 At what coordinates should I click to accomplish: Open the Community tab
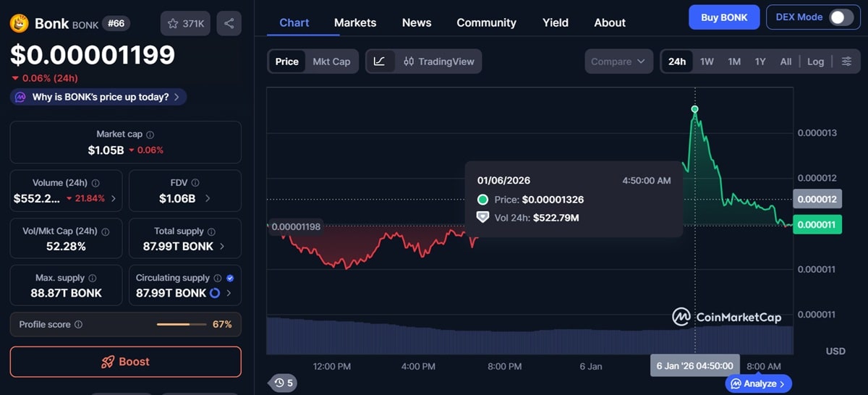pyautogui.click(x=487, y=22)
